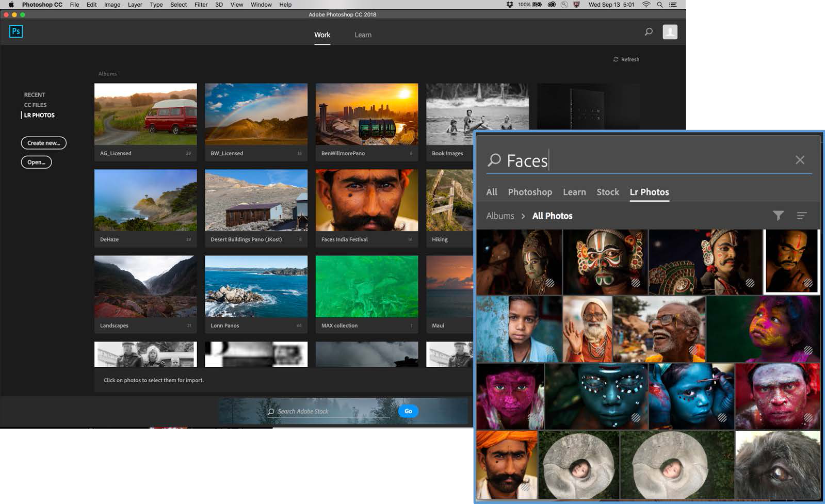Click the Open... button
Image resolution: width=825 pixels, height=504 pixels.
[36, 162]
